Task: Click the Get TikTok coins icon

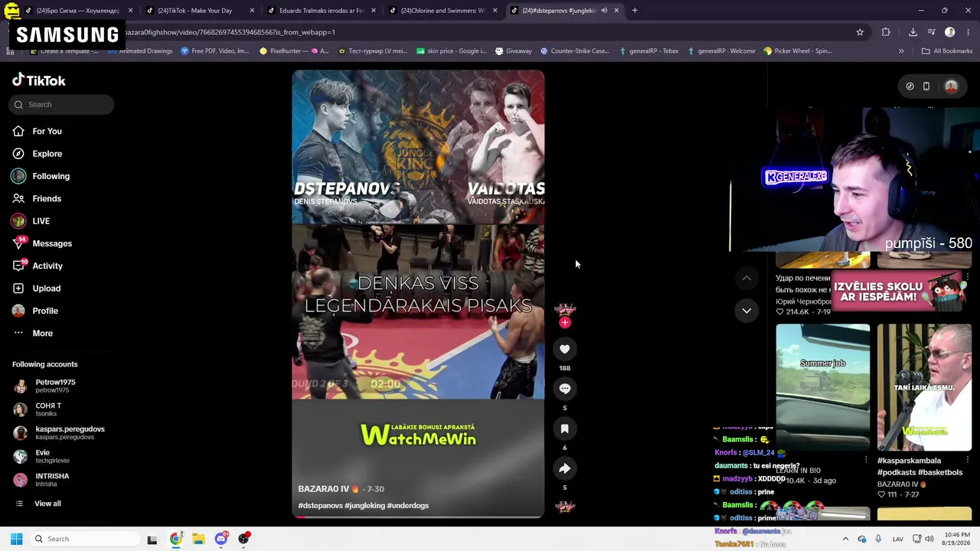Action: [x=910, y=86]
